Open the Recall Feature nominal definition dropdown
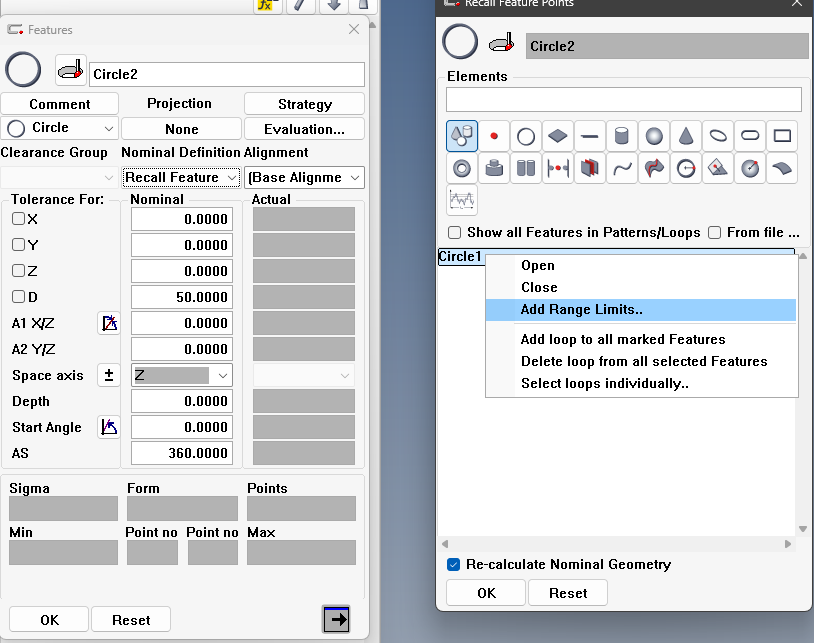 point(181,177)
